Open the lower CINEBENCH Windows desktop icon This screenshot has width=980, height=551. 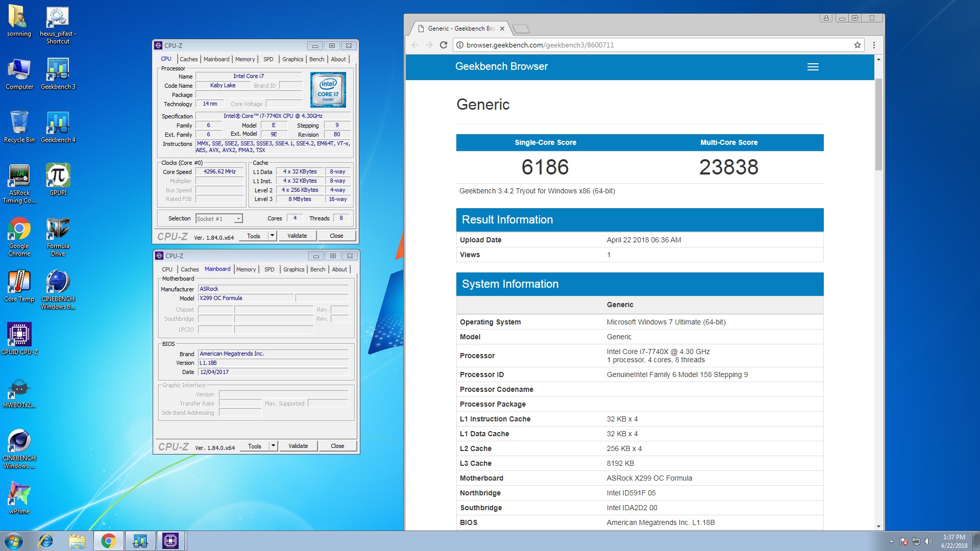(19, 449)
